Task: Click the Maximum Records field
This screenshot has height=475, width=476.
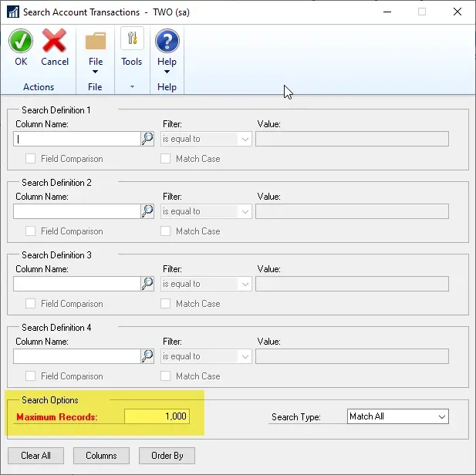Action: pos(157,416)
